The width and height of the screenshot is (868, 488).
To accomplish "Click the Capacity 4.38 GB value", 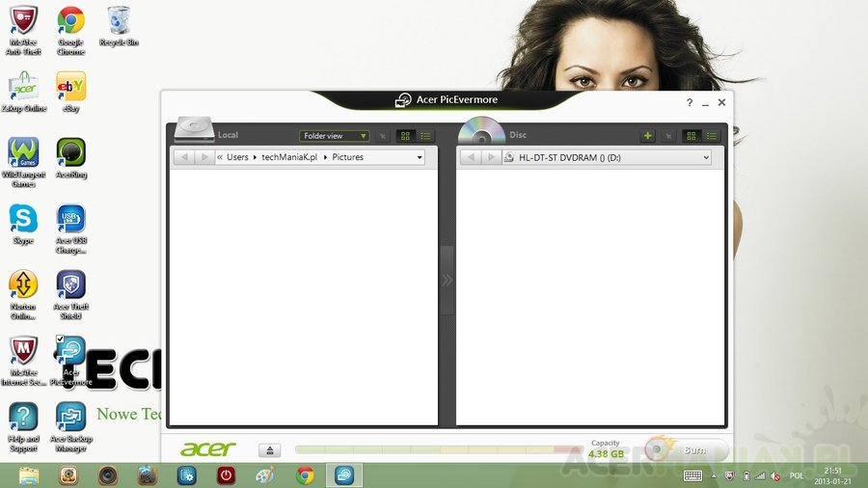I will click(607, 453).
